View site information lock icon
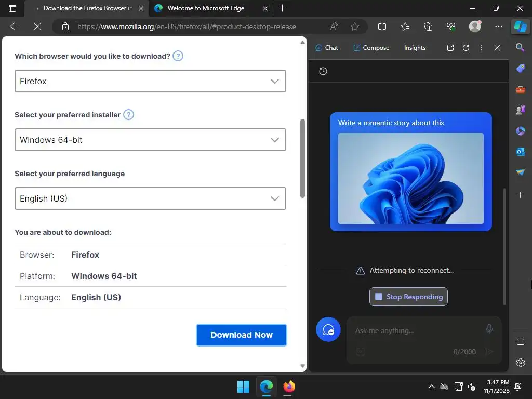Image resolution: width=532 pixels, height=399 pixels. tap(65, 26)
